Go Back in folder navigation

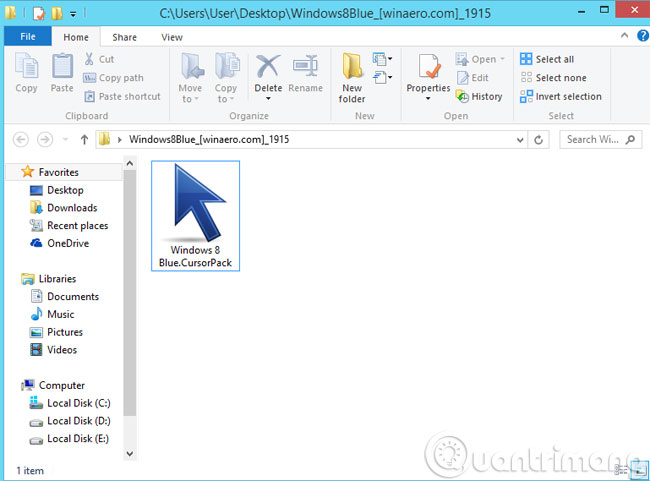click(21, 139)
